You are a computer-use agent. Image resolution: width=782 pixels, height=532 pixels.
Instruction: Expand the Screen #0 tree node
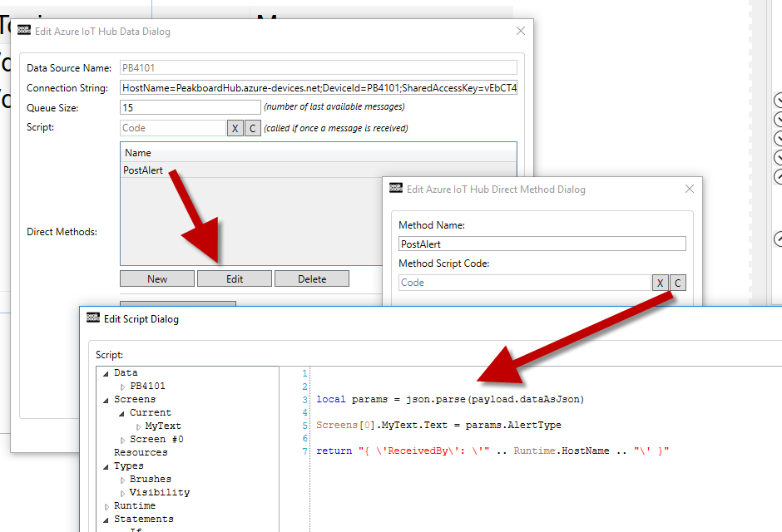click(x=122, y=440)
